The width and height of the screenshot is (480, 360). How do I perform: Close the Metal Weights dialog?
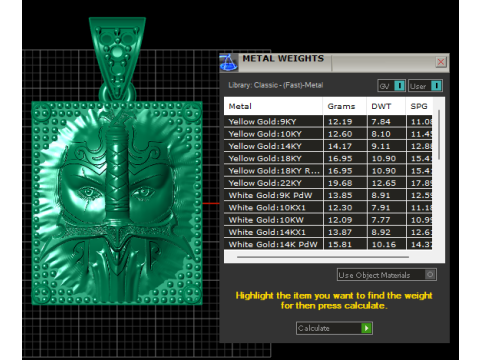coord(441,62)
